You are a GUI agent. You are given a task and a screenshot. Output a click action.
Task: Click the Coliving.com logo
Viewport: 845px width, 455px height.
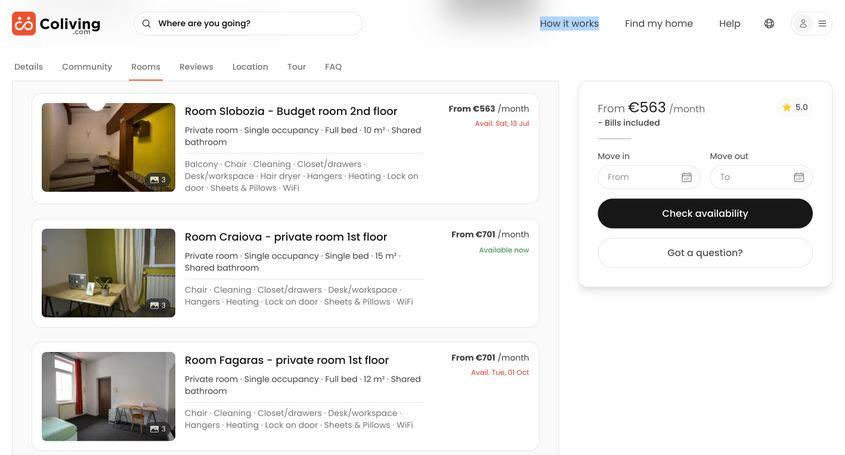click(56, 24)
